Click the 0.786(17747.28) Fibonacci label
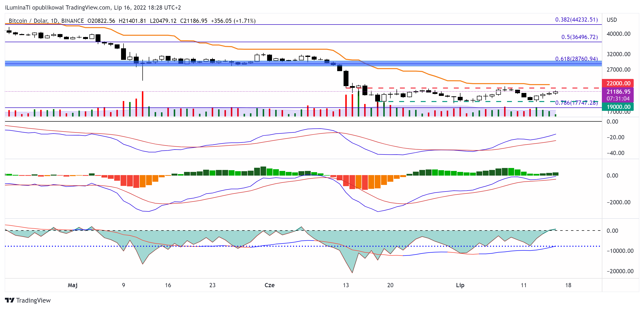The height and width of the screenshot is (309, 644). [x=576, y=103]
